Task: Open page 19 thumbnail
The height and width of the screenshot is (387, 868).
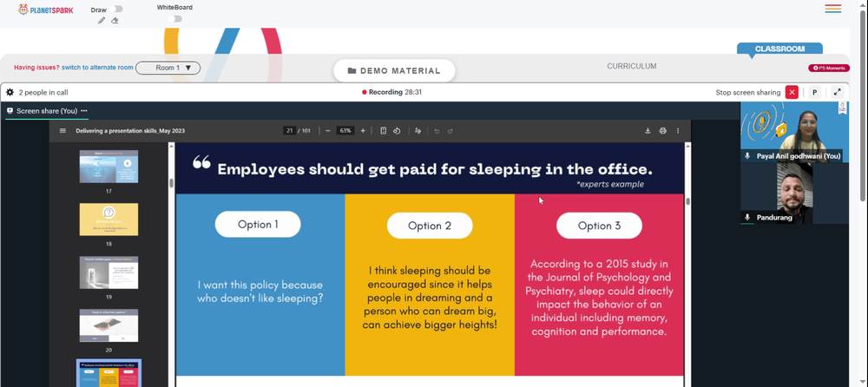Action: click(x=109, y=272)
